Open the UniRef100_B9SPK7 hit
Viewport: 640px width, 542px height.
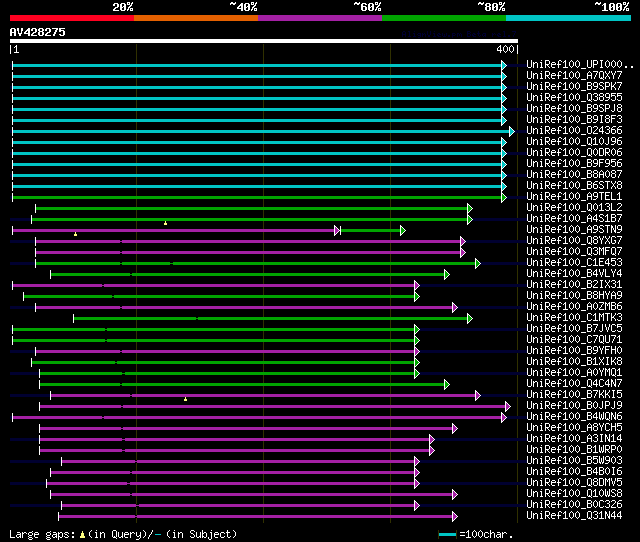574,87
